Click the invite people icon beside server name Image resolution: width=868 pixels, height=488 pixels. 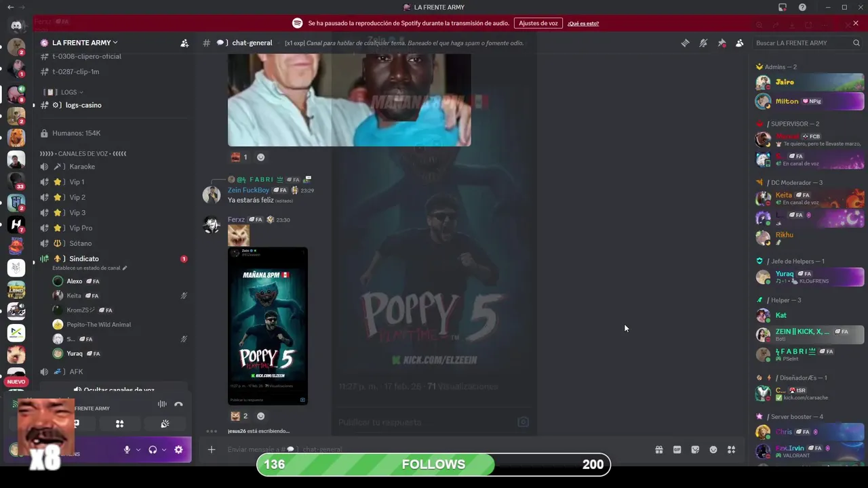(x=184, y=43)
